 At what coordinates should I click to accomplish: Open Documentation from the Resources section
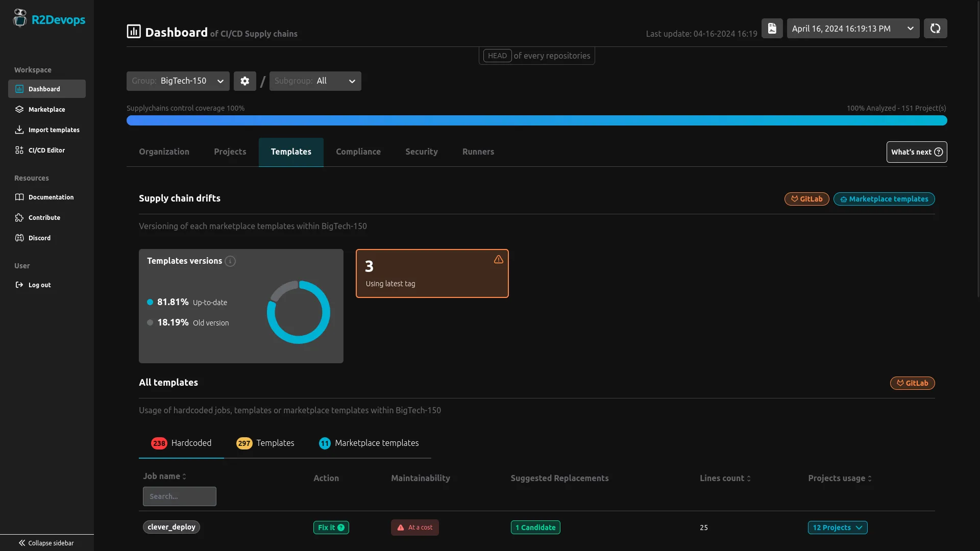50,197
